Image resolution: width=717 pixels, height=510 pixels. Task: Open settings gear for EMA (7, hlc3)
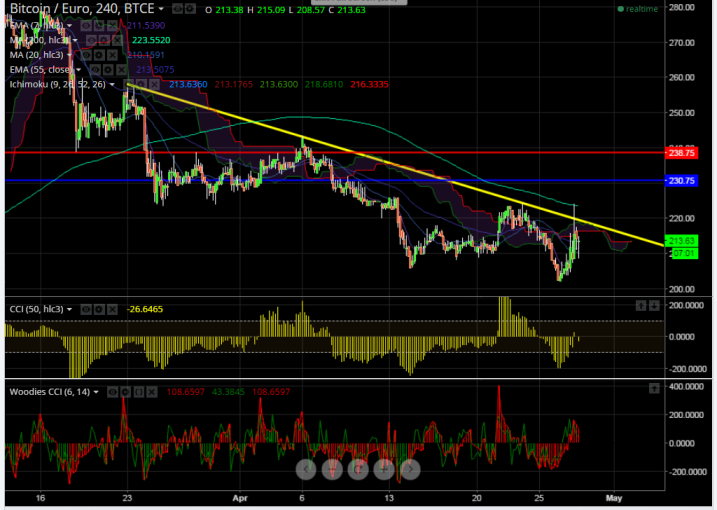pos(99,26)
